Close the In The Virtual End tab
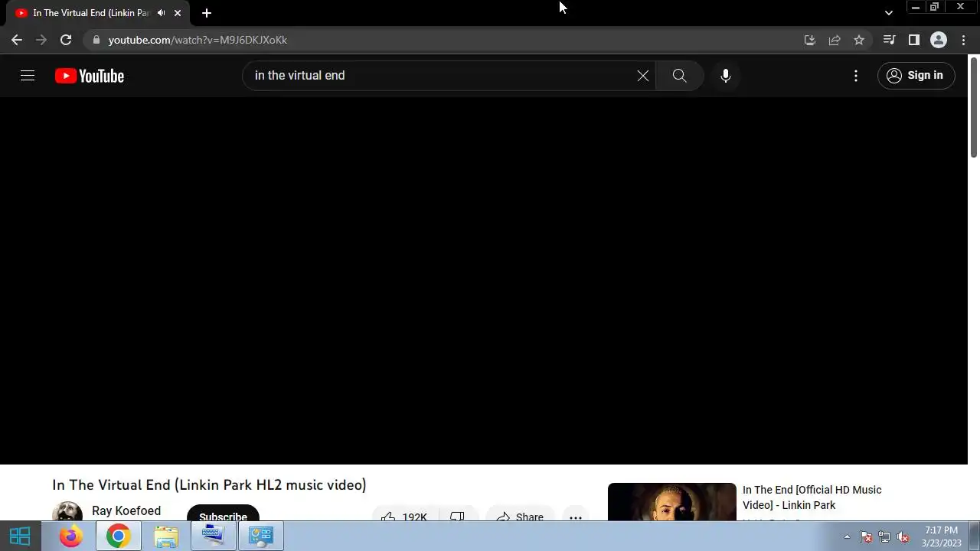This screenshot has height=551, width=980. point(178,13)
